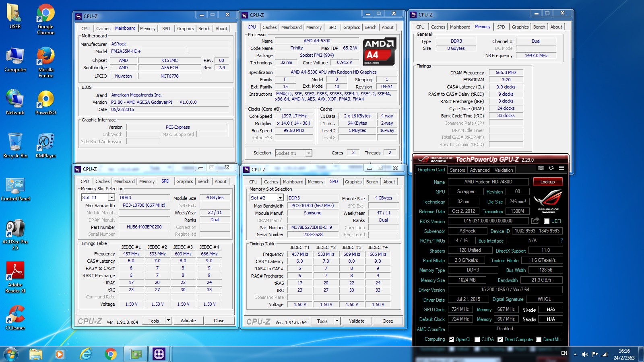The height and width of the screenshot is (362, 644).
Task: Open the USER folder desktop icon
Action: [x=15, y=16]
